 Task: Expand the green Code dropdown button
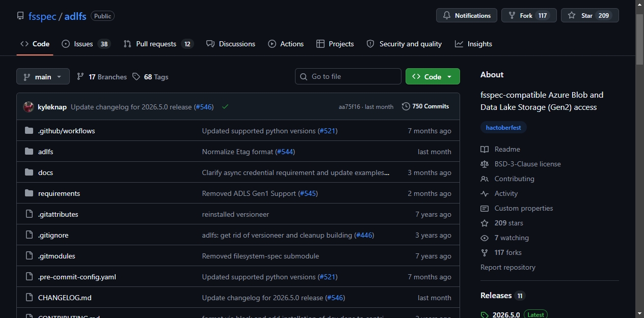pos(433,76)
